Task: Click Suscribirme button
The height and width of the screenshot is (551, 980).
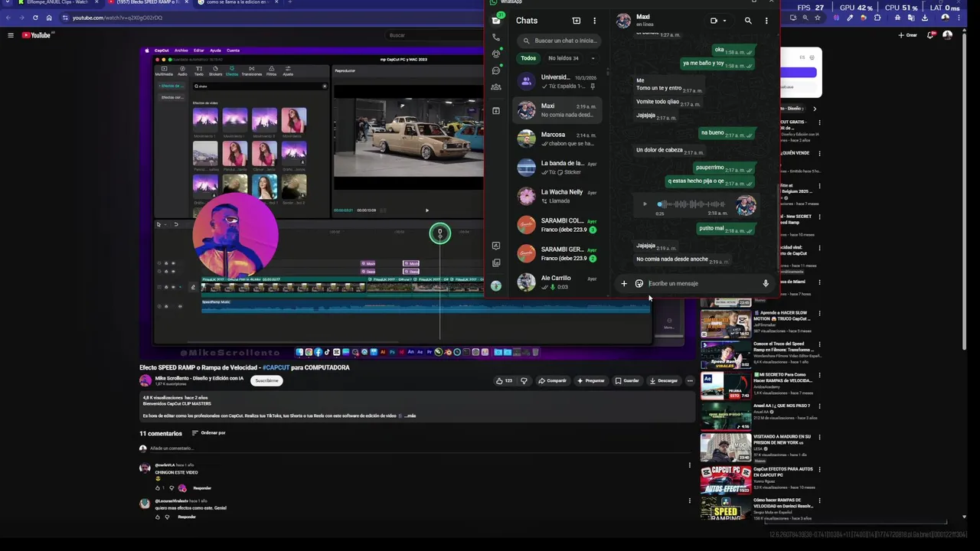Action: coord(266,380)
